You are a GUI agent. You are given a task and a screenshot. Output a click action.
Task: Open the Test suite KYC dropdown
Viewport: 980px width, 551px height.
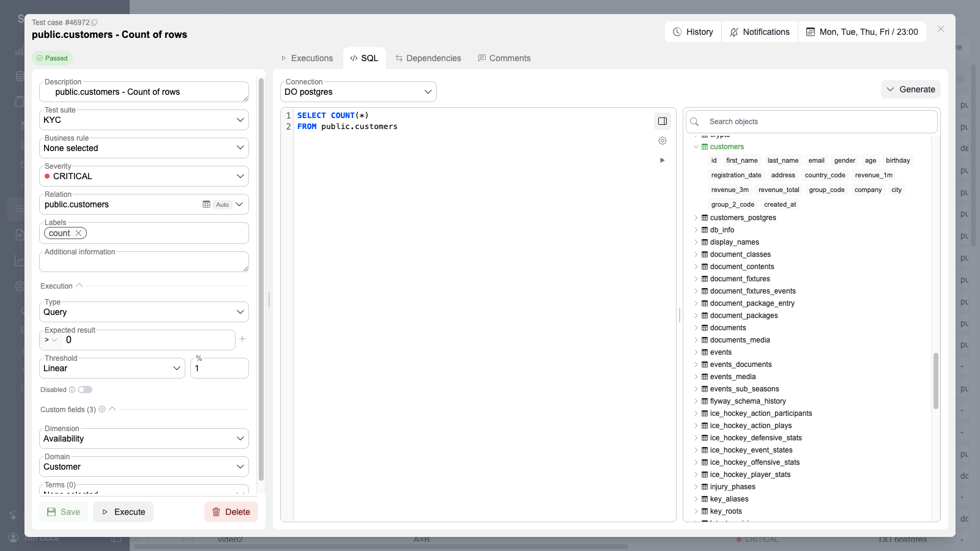click(x=144, y=120)
